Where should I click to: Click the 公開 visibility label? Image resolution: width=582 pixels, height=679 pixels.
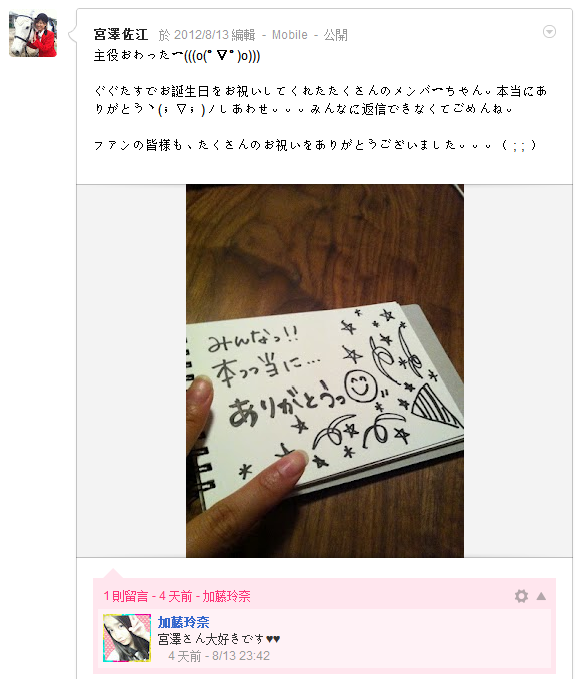click(x=336, y=35)
